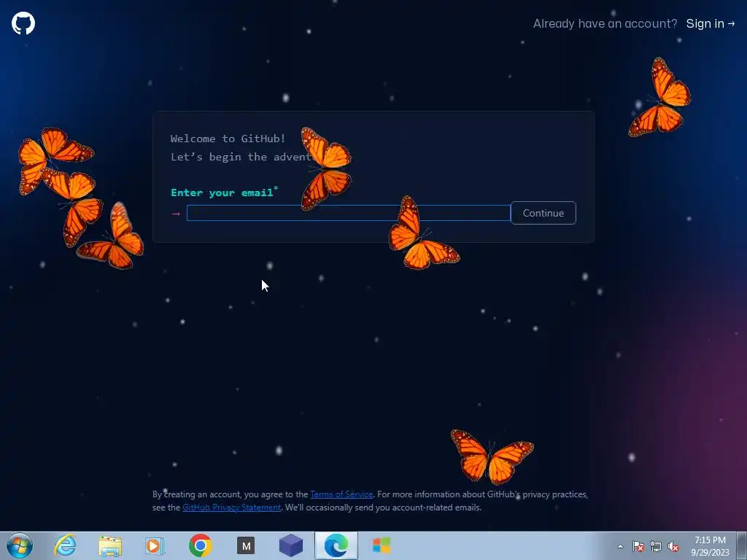Click 'Already have an account?' text
Viewport: 747px width, 560px height.
(x=605, y=23)
